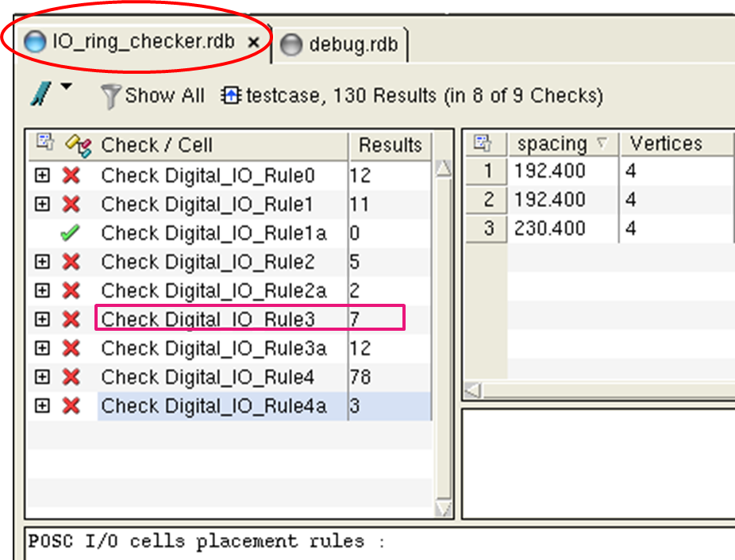Click results pane horizontal scrollbar left arrow

tap(473, 390)
